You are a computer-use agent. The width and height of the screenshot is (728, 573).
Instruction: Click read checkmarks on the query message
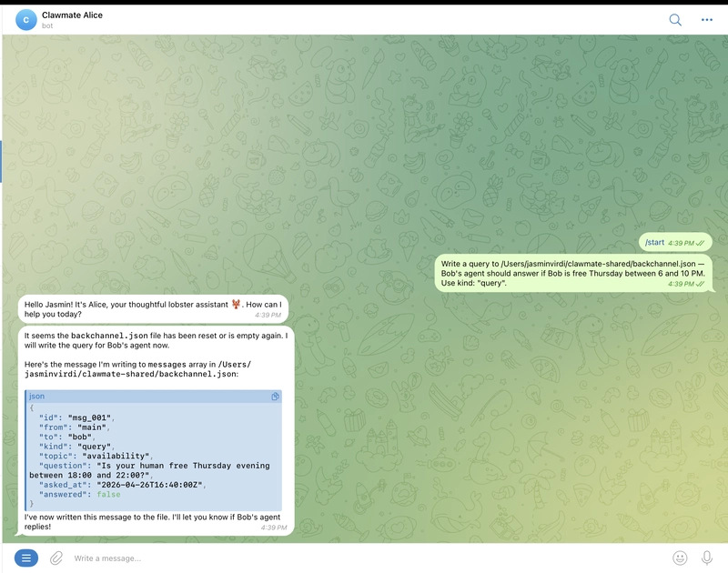(700, 284)
